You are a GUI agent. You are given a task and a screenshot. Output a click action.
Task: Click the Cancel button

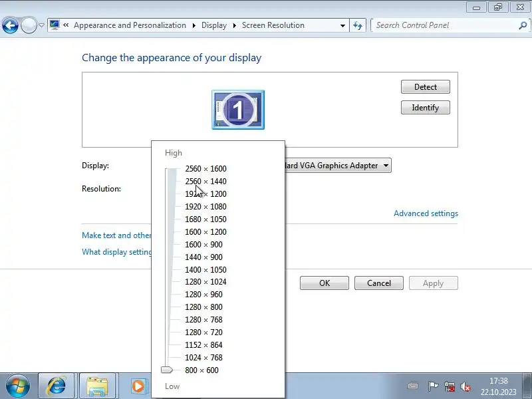379,283
